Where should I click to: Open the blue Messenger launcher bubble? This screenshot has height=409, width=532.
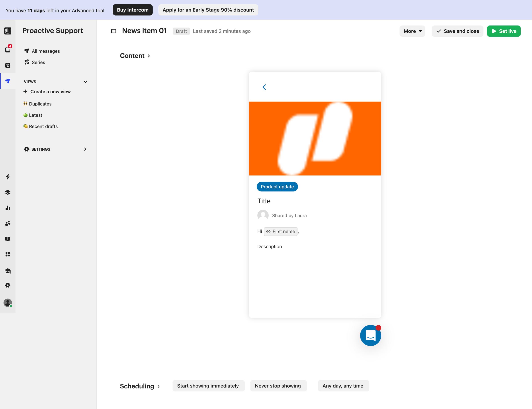(370, 335)
